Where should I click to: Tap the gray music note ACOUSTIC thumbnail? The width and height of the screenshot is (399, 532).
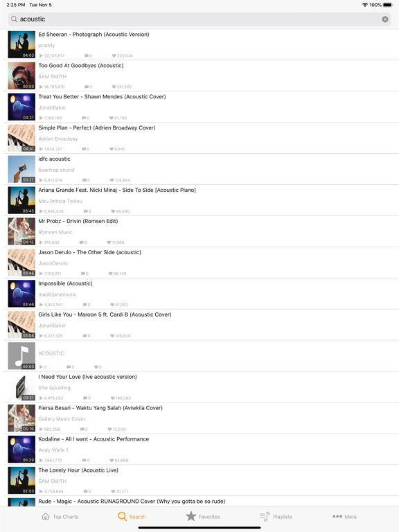[21, 355]
